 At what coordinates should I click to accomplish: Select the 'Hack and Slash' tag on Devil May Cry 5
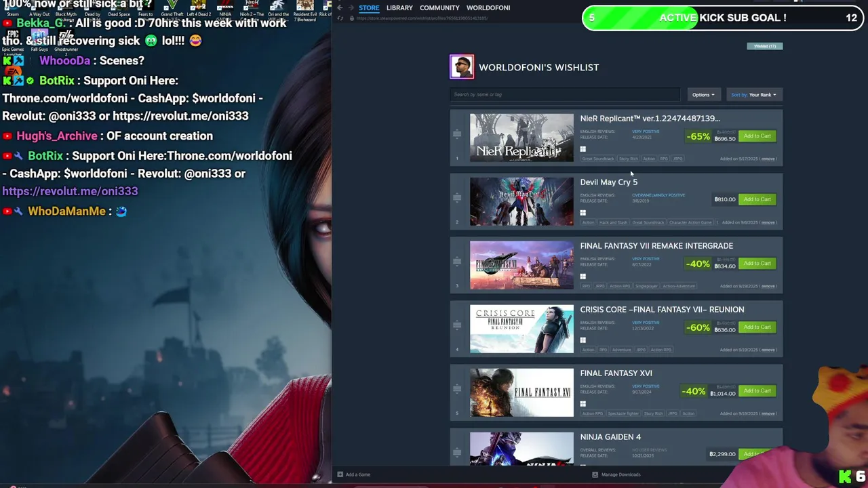[613, 222]
